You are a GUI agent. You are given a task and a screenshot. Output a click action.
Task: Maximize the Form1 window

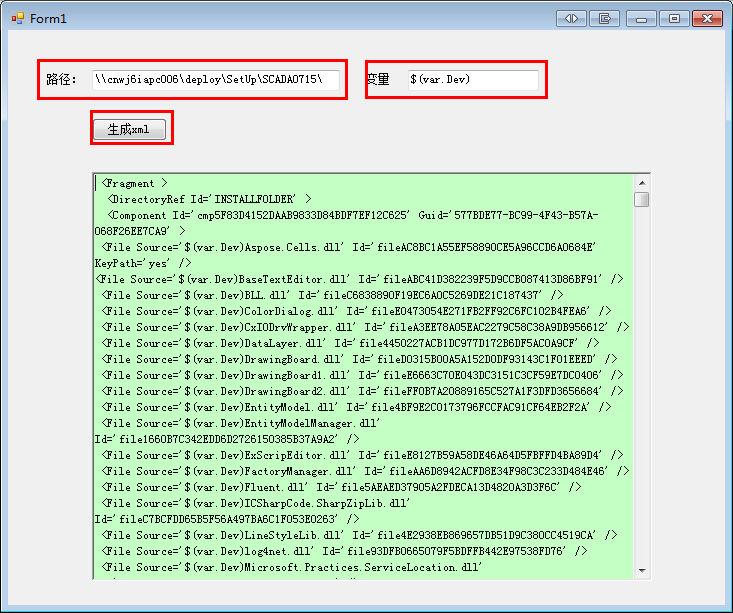[x=674, y=19]
